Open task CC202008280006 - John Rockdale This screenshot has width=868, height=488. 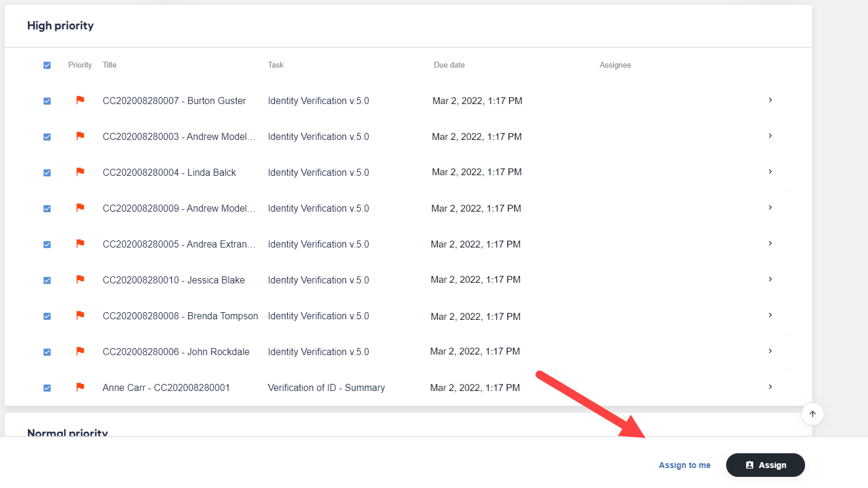176,352
